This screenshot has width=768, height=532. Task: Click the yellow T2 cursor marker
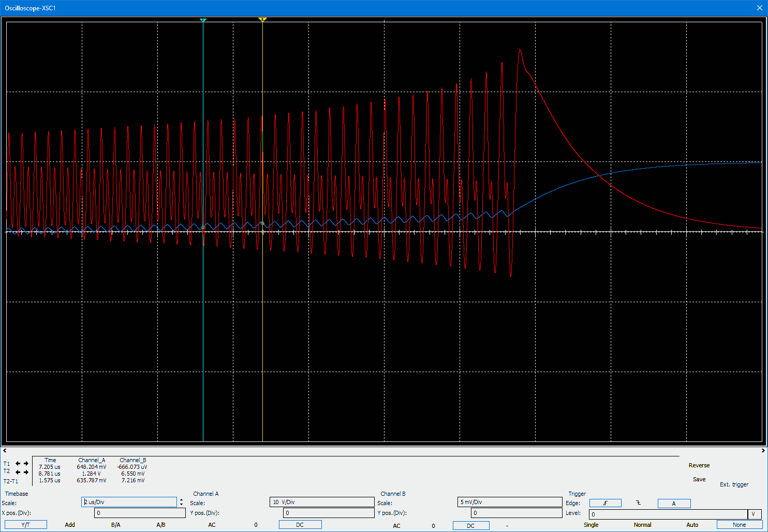(262, 20)
